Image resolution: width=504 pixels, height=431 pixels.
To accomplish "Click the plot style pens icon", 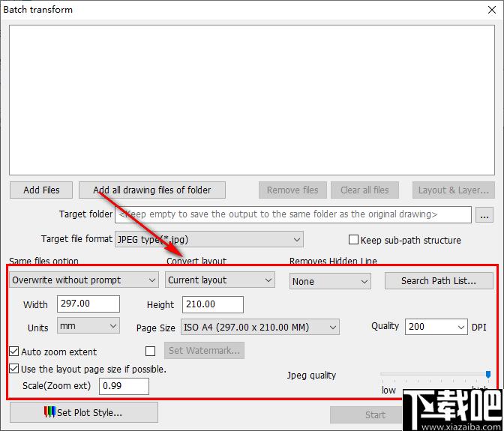I will [x=49, y=412].
